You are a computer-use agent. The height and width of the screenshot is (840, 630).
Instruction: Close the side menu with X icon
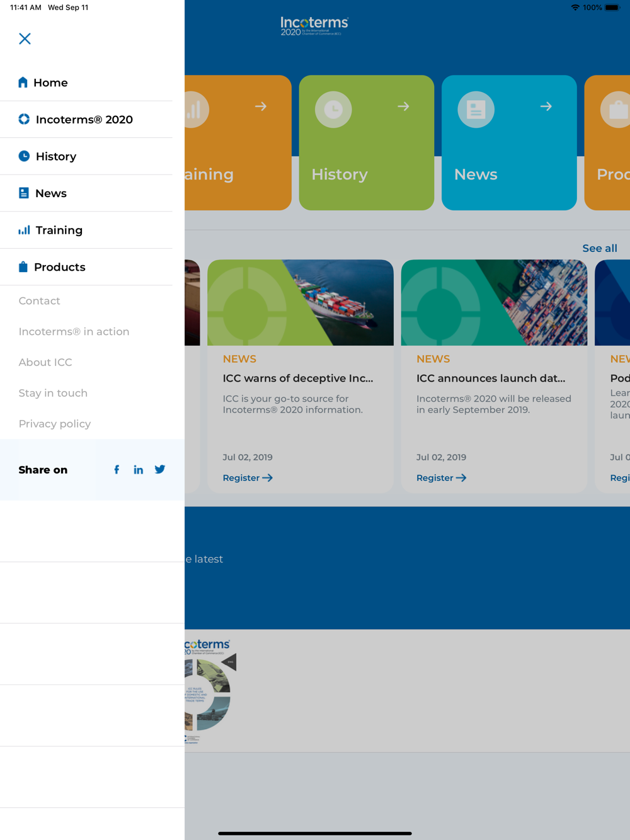click(x=25, y=39)
